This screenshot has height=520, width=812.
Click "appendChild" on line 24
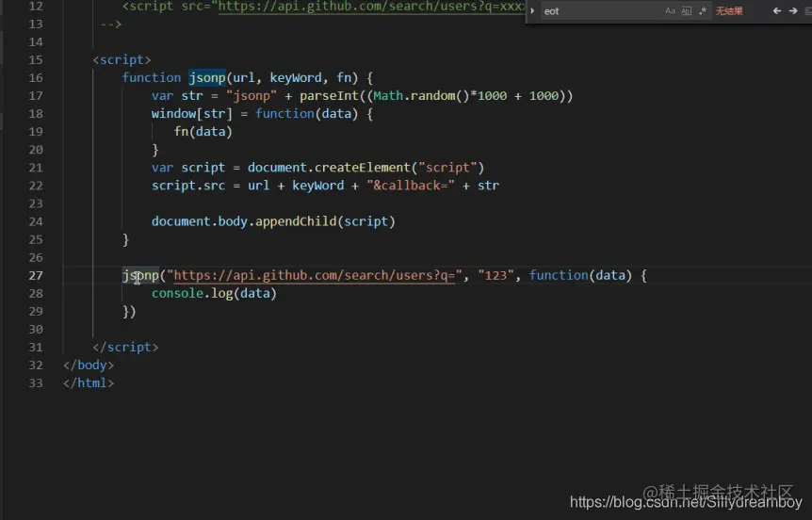296,221
